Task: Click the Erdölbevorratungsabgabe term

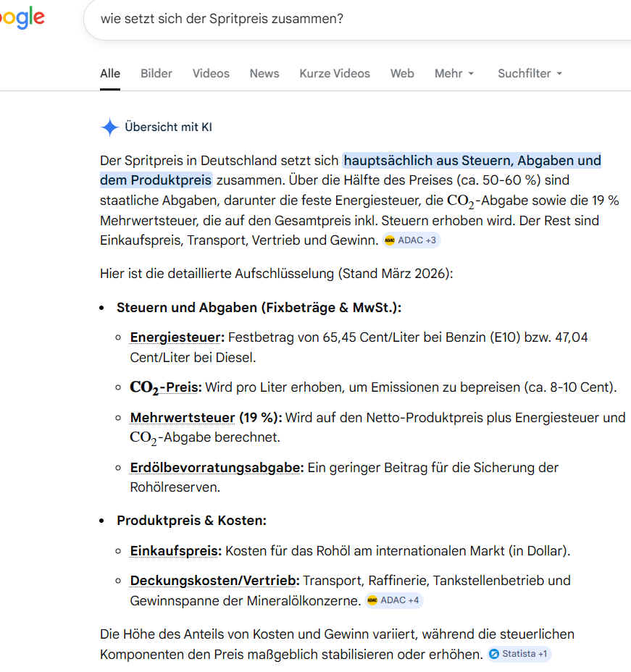Action: tap(217, 468)
